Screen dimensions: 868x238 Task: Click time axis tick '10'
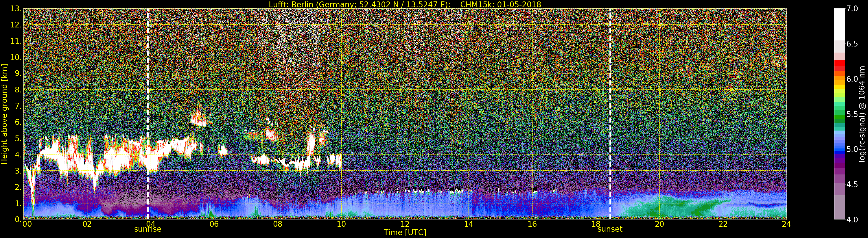[x=341, y=224]
